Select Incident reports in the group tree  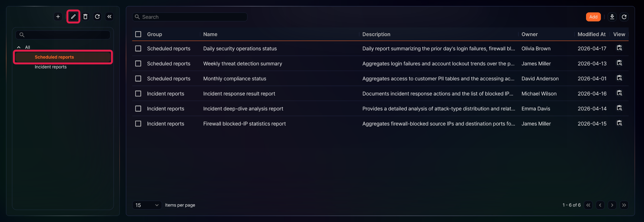coord(51,67)
